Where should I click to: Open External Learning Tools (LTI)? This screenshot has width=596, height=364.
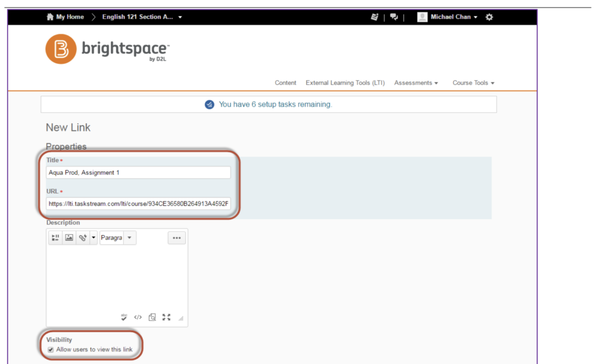[345, 83]
